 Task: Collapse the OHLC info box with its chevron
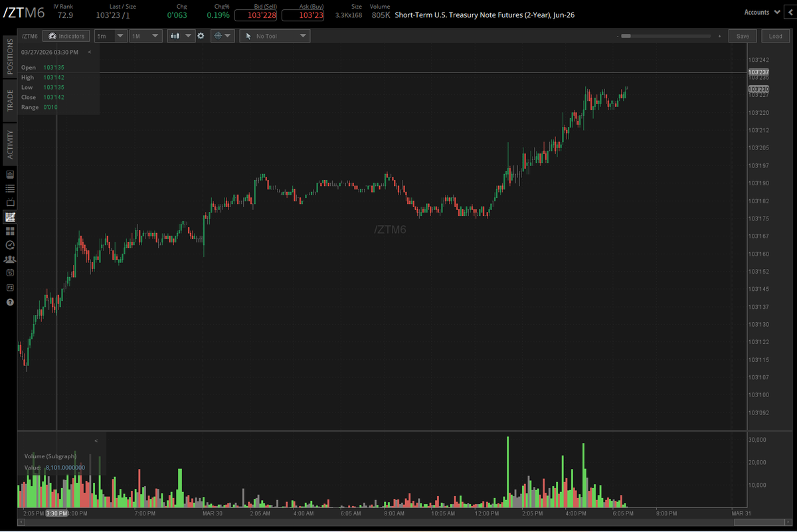click(89, 52)
